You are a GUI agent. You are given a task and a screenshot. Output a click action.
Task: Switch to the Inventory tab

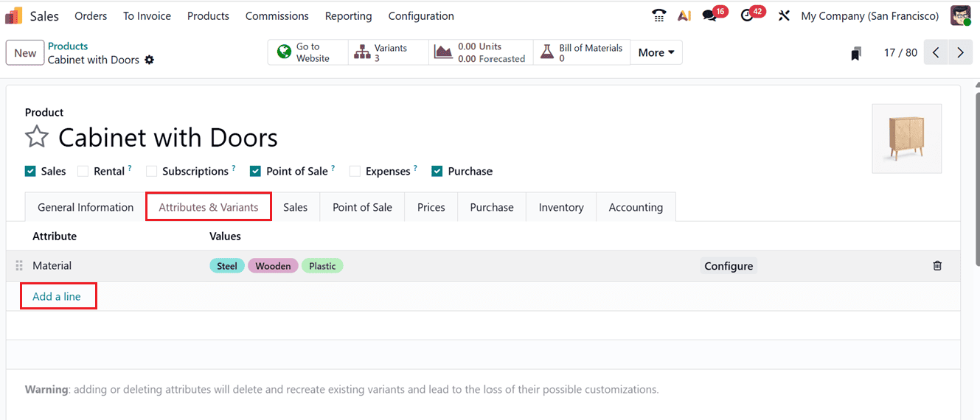tap(560, 207)
